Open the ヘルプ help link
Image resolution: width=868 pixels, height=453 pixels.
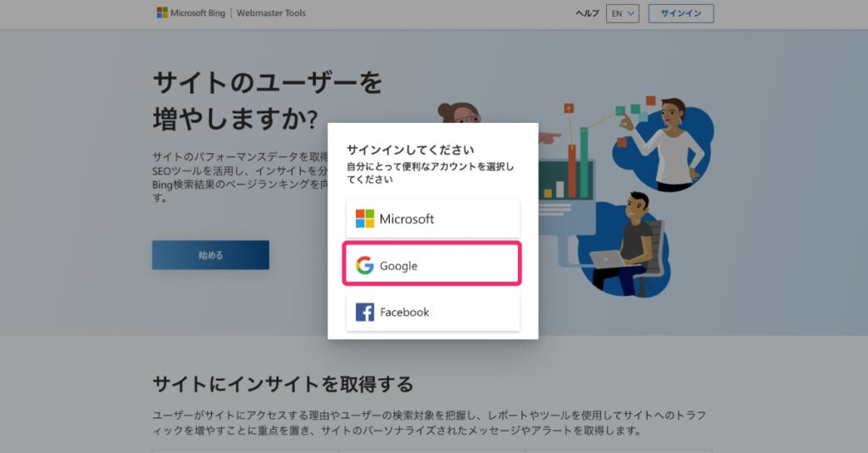(587, 14)
